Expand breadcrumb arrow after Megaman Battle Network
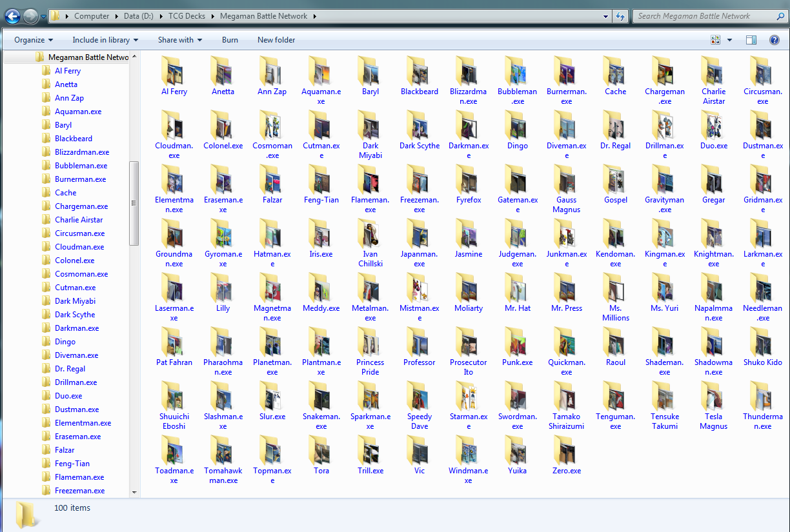The width and height of the screenshot is (790, 532). (x=314, y=16)
